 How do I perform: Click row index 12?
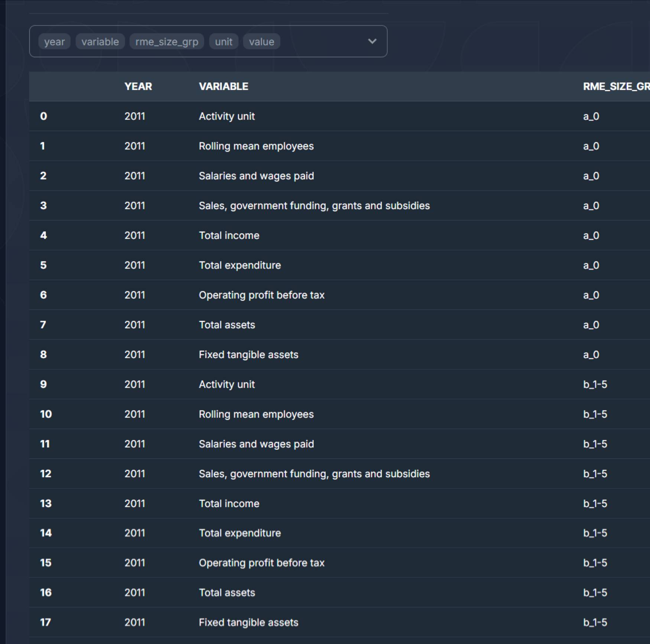pos(46,474)
